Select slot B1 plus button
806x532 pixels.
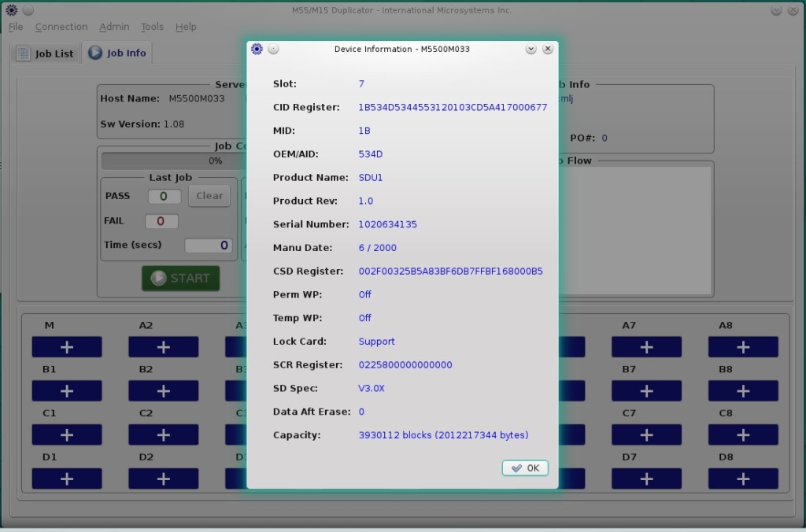67,390
